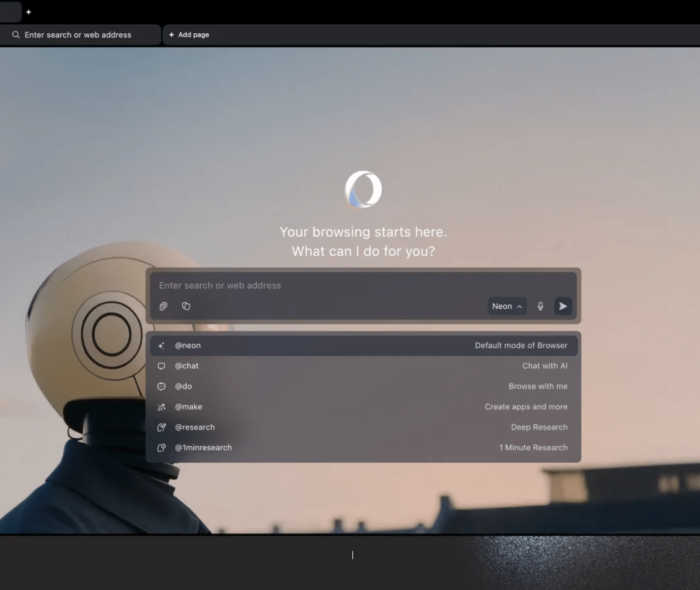Switch to the tab at top-left corner

[10, 12]
